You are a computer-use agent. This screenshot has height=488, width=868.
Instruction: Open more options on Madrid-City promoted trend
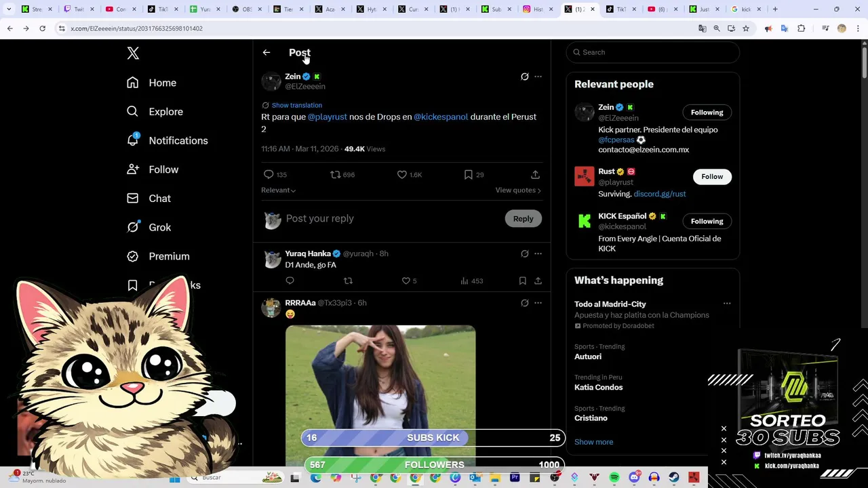pos(727,304)
